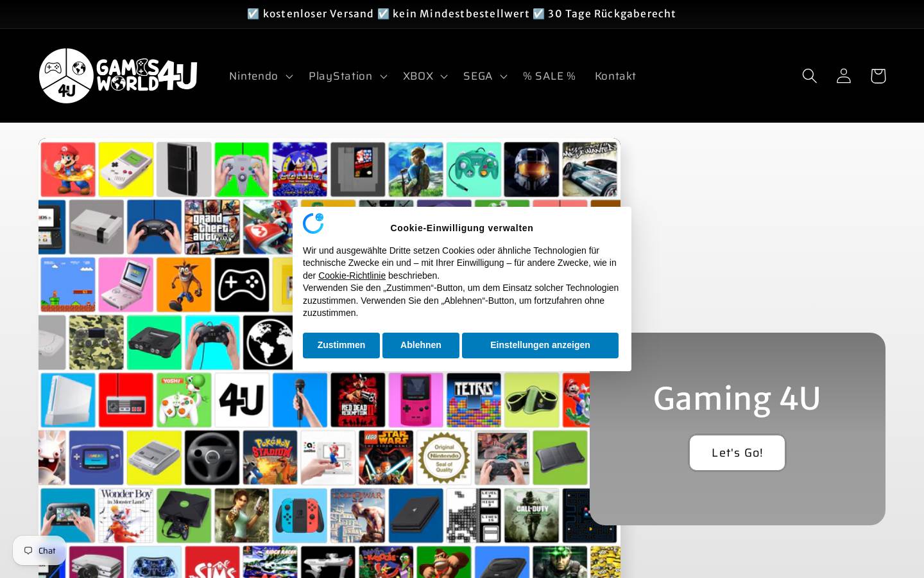924x578 pixels.
Task: Click the Pokémon Stadium tile
Action: 271,457
